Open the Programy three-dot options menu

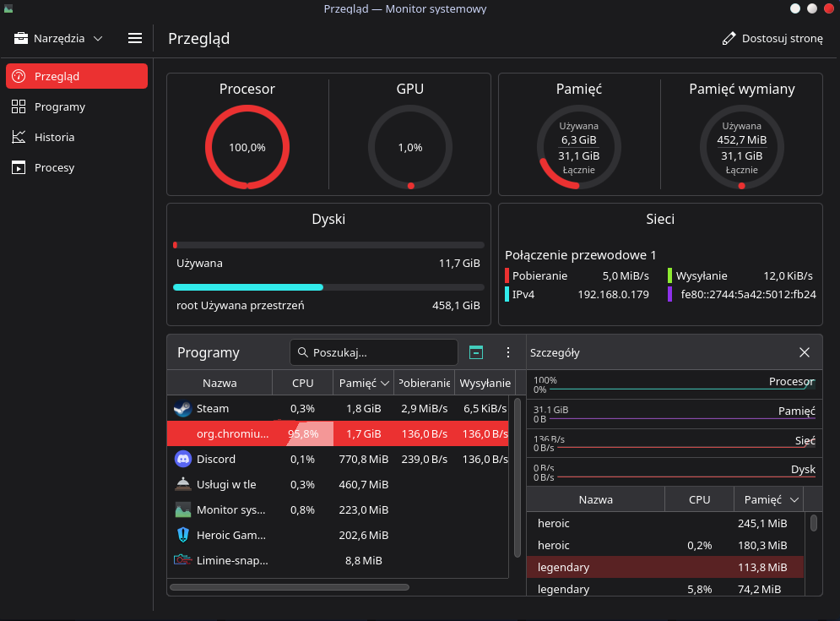pos(508,352)
